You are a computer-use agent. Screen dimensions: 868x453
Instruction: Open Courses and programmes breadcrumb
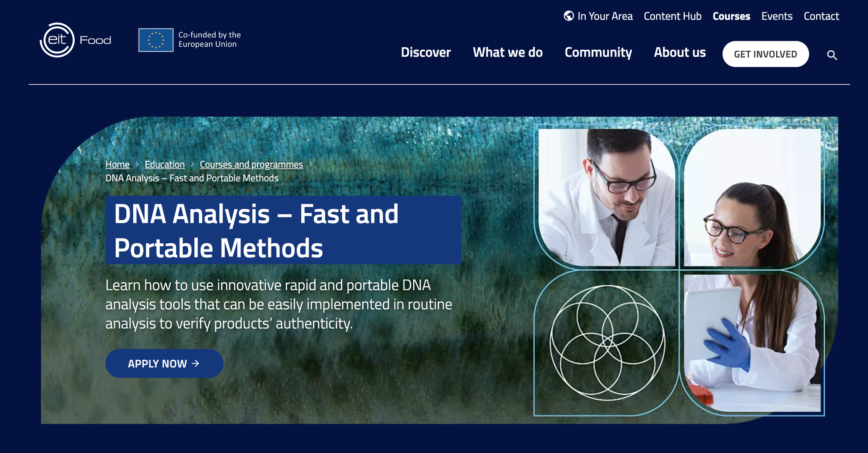click(x=251, y=165)
